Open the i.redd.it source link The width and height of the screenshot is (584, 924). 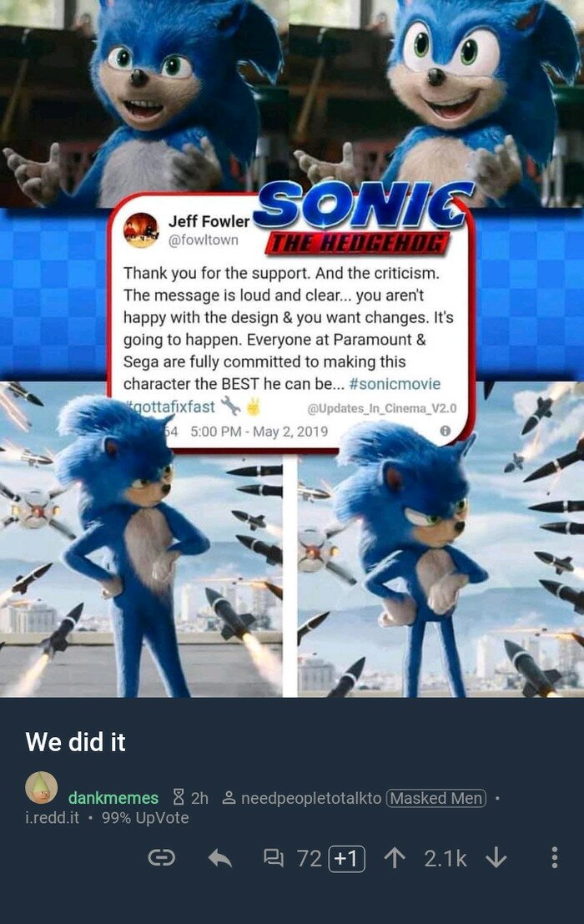(52, 818)
